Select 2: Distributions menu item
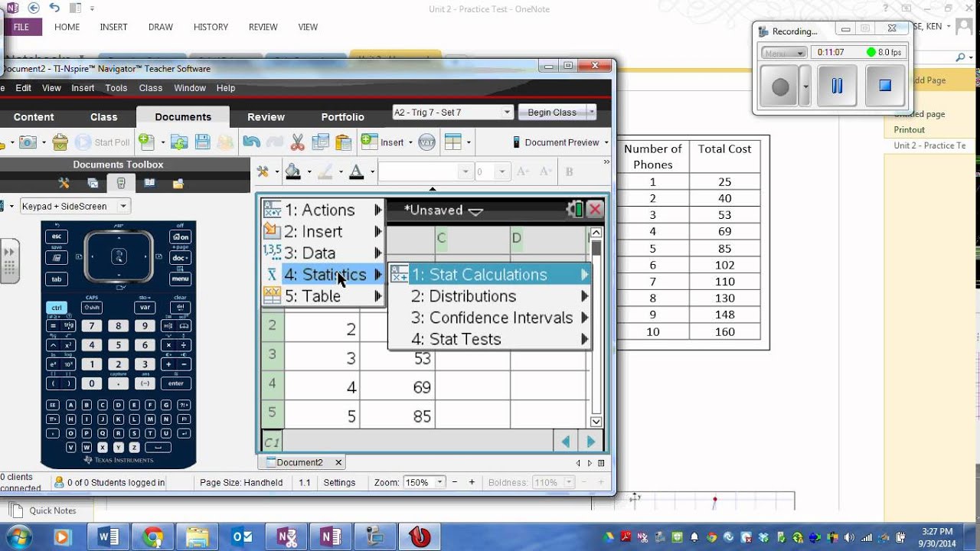Image resolution: width=980 pixels, height=551 pixels. pyautogui.click(x=490, y=295)
